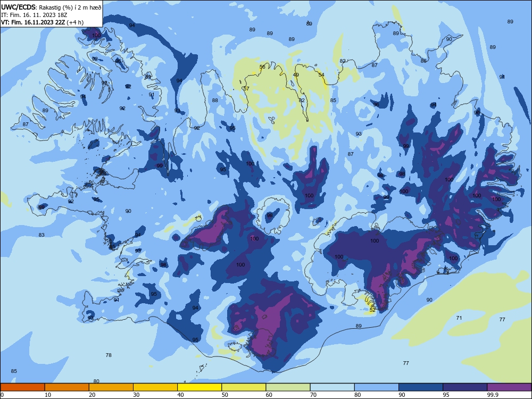Click the map value '86' in the northeast
The image size is (532, 399).
click(x=423, y=61)
